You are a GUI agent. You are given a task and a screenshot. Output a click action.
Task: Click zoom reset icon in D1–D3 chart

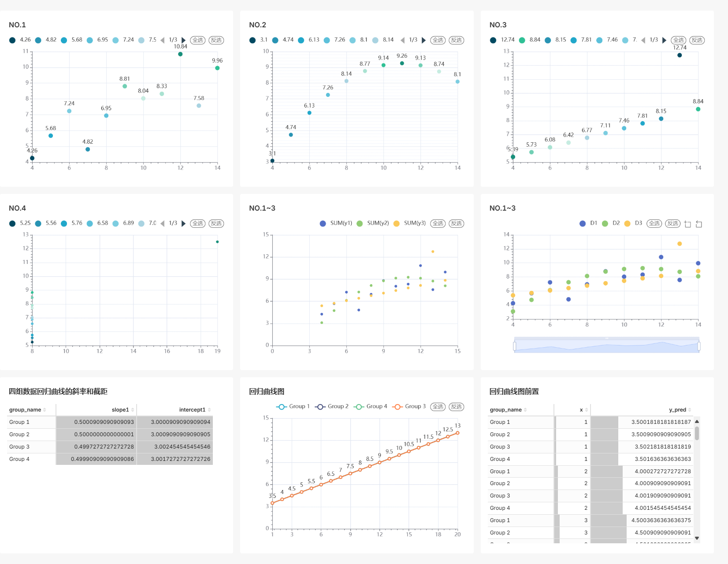click(x=698, y=224)
